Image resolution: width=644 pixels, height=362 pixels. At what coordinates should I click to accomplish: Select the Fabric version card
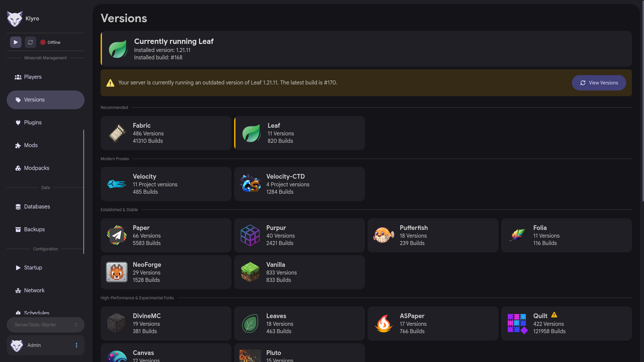[x=166, y=133]
